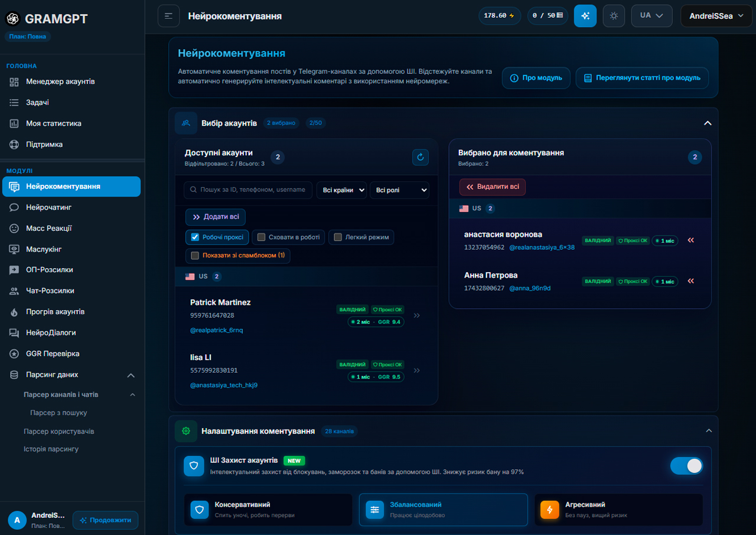The height and width of the screenshot is (535, 756).
Task: Collapse the Налаштування коментування section
Action: [709, 431]
